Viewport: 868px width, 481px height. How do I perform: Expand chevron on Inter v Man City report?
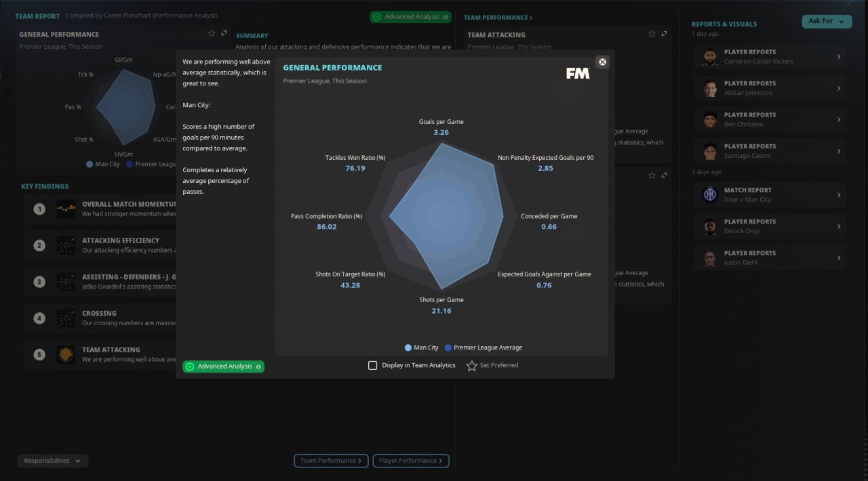pyautogui.click(x=839, y=195)
